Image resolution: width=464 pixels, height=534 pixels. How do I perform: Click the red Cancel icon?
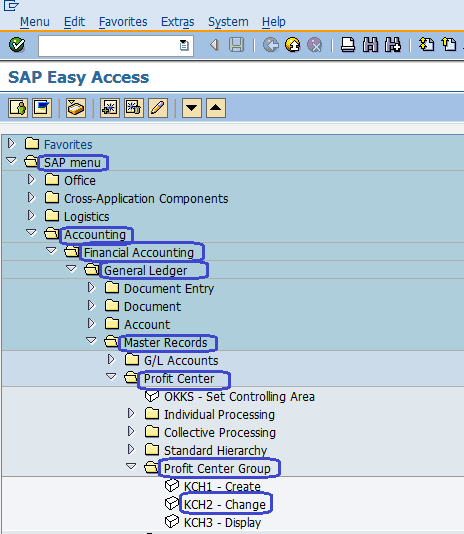pos(314,45)
